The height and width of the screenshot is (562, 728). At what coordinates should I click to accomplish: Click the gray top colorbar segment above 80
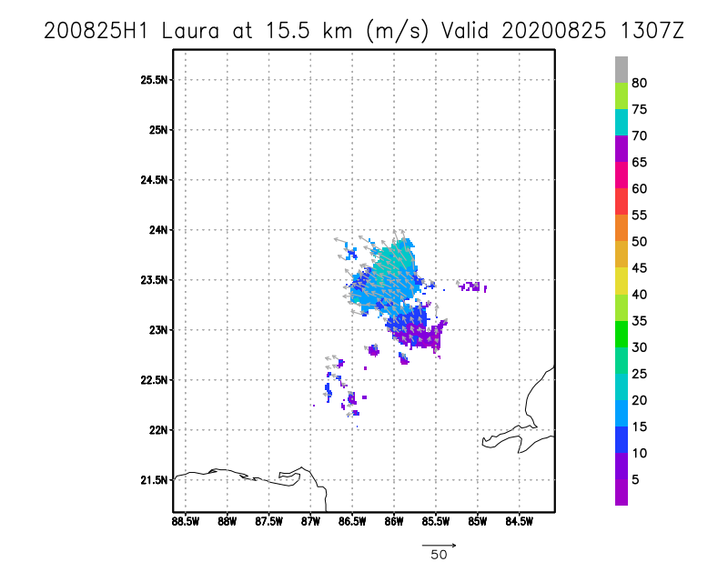622,70
